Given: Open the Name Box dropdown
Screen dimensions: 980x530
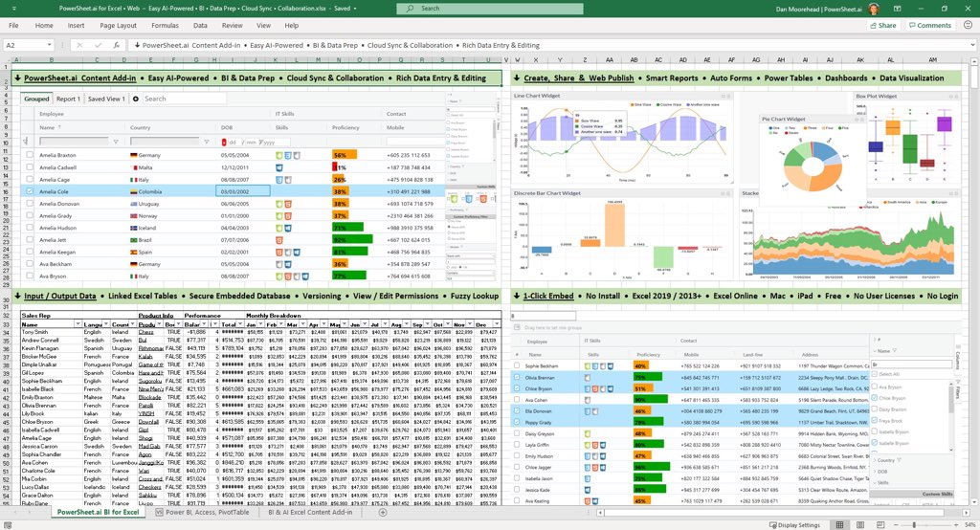Looking at the screenshot, I should tap(49, 45).
